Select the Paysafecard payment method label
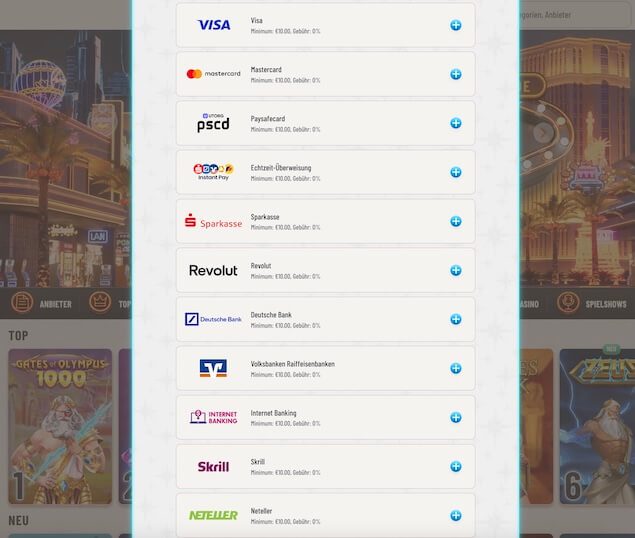 [x=268, y=119]
